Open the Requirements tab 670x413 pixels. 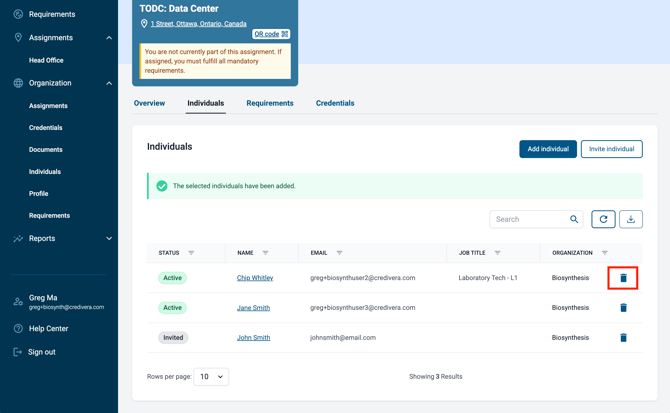pyautogui.click(x=270, y=103)
